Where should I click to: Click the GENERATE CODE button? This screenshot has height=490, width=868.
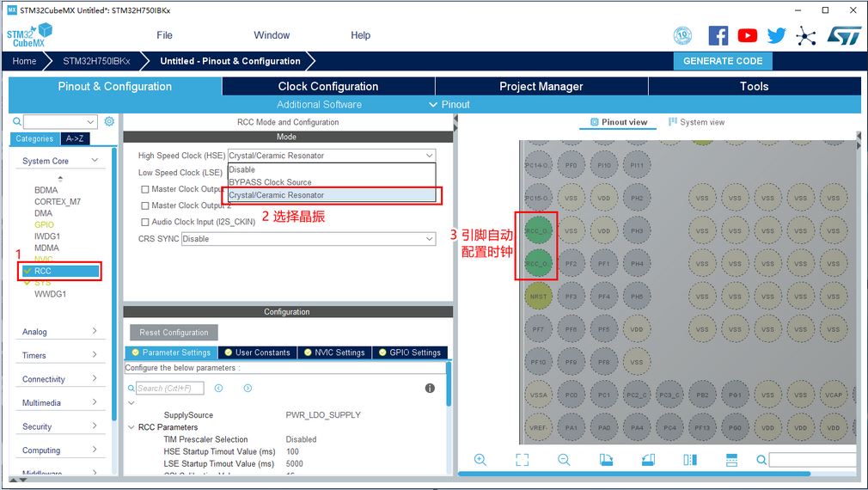(x=723, y=61)
